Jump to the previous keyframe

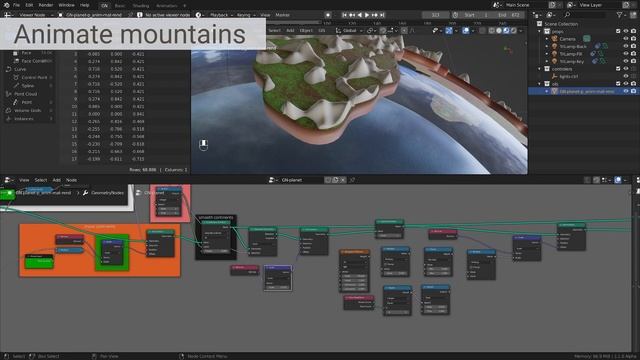pyautogui.click(x=351, y=15)
